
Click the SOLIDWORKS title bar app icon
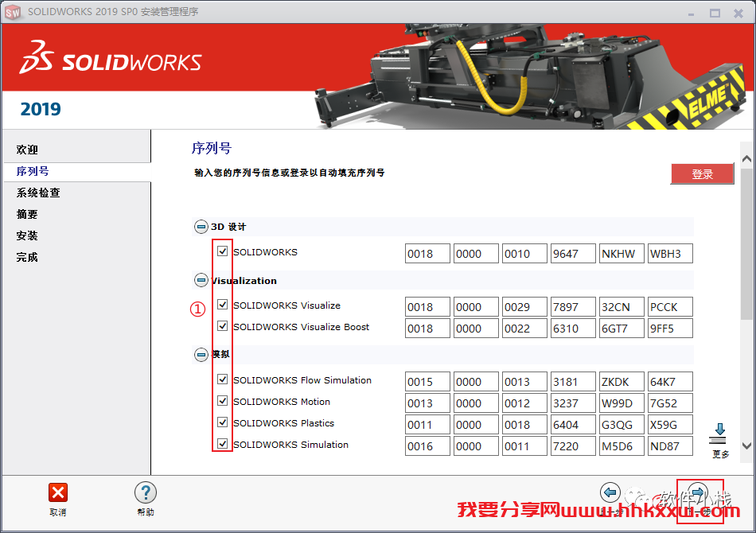13,12
